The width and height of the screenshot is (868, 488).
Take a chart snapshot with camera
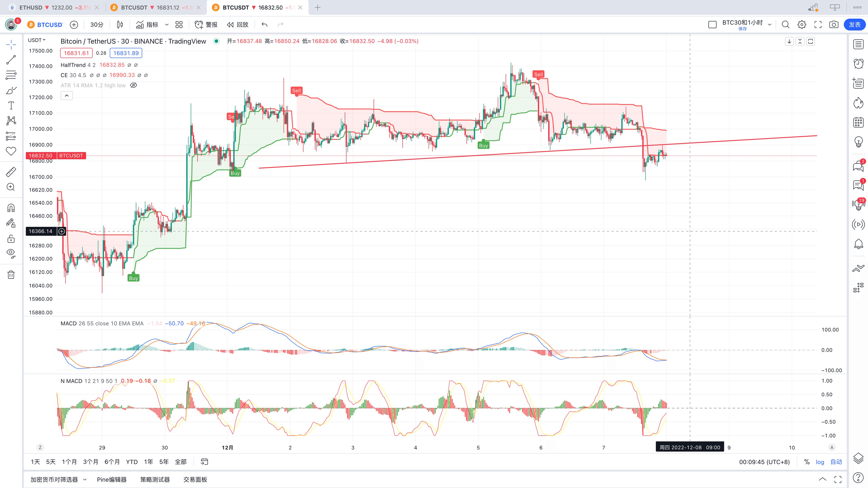coord(834,25)
